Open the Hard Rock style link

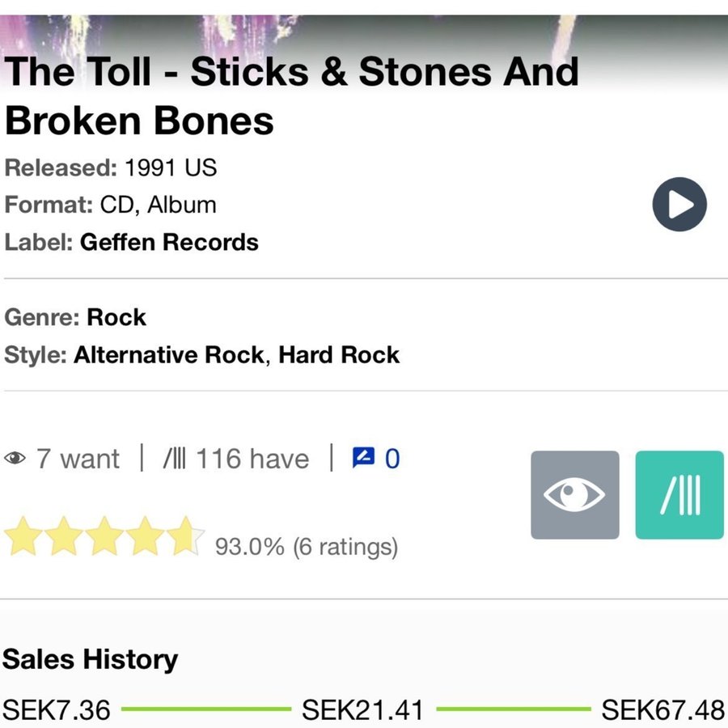click(x=339, y=355)
